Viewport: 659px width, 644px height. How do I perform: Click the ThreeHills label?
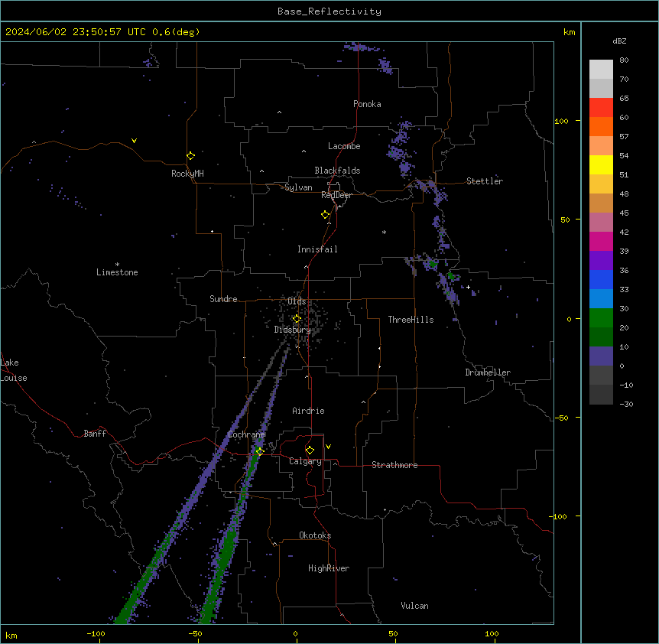click(411, 320)
